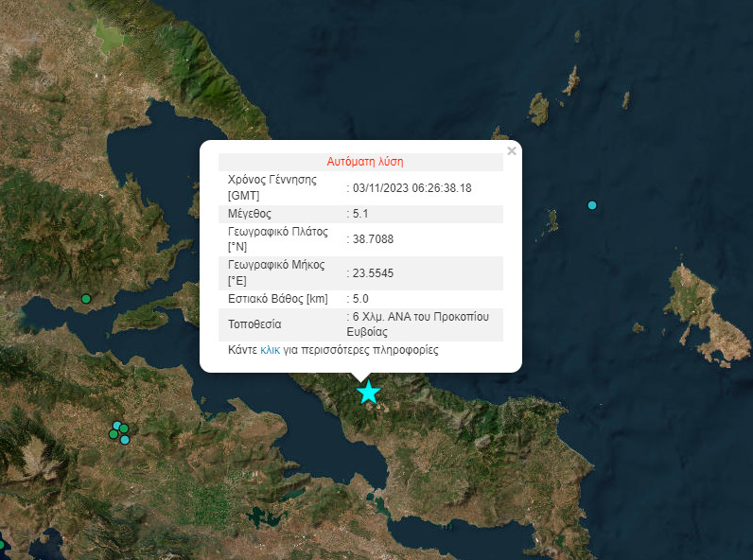Click the cyan star epicenter marker

(x=368, y=393)
